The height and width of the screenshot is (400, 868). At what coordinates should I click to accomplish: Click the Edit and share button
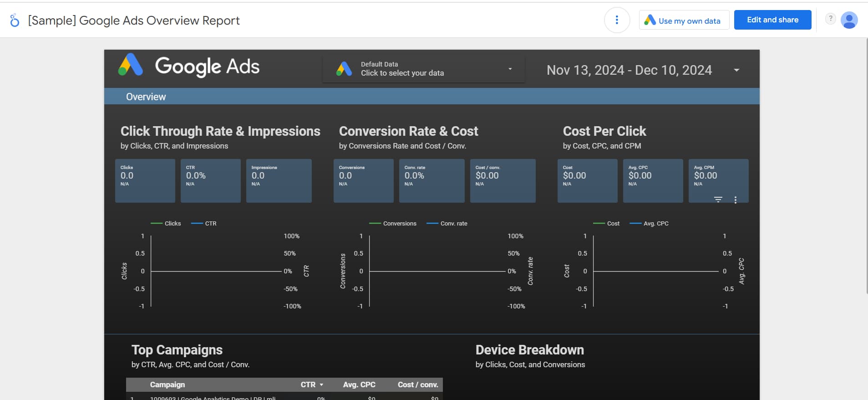(772, 20)
